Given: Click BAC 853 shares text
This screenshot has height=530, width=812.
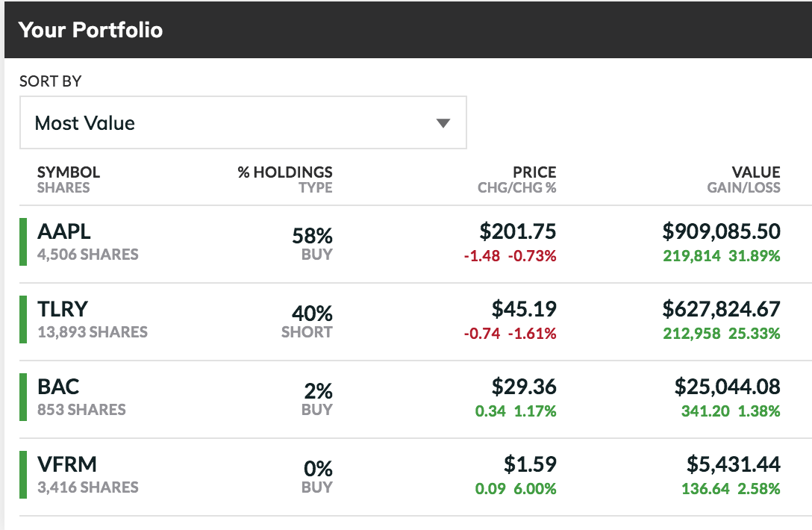Looking at the screenshot, I should 81,410.
